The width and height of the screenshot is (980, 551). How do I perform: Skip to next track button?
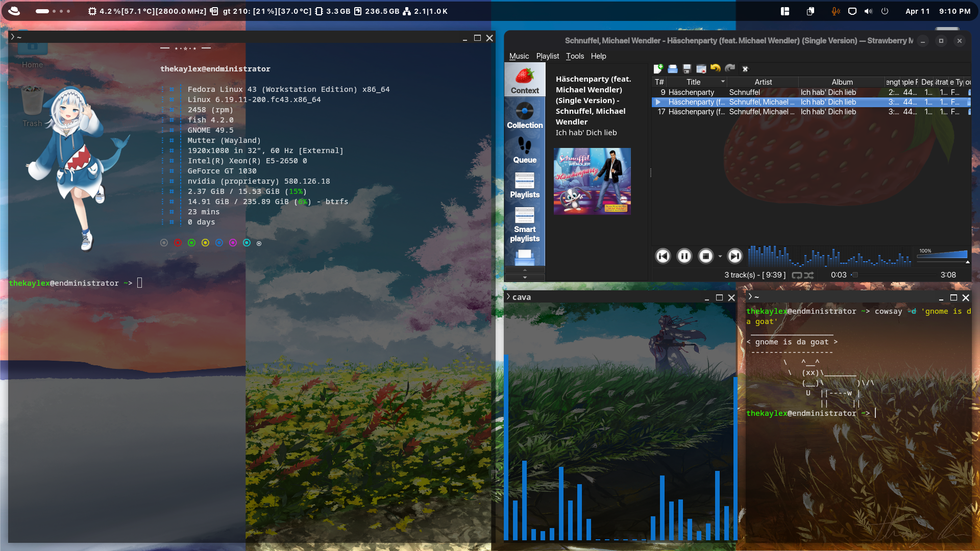(734, 256)
